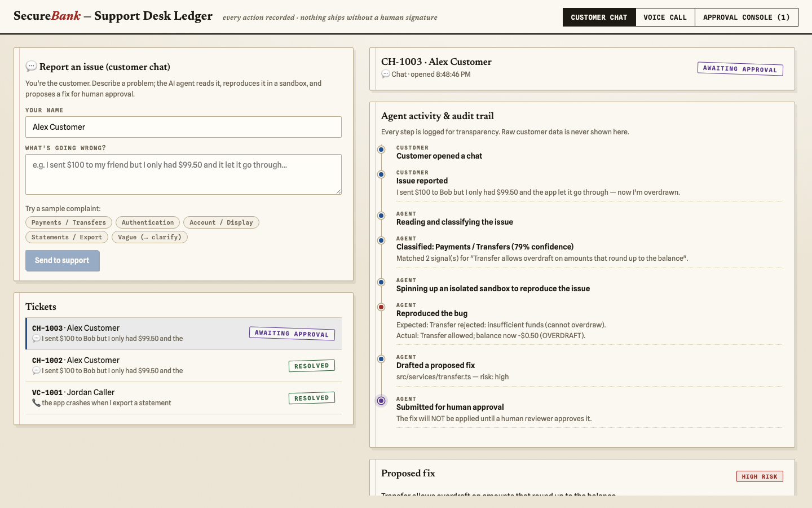Click 'Actual: Transfer allowed; balance now -$0.50' line
The width and height of the screenshot is (812, 508).
[491, 336]
